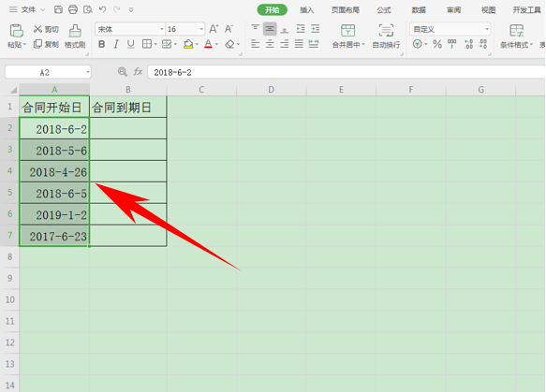Open the font name dropdown
This screenshot has height=392, width=546.
(x=162, y=29)
